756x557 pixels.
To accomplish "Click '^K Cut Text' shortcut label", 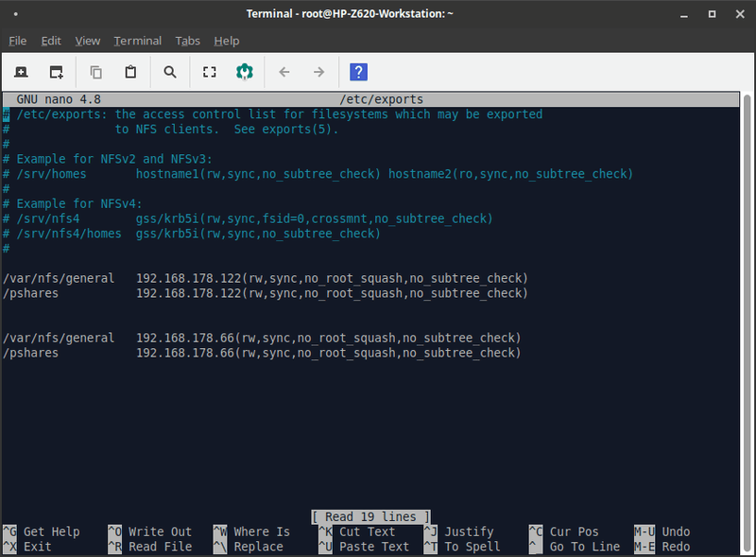I will click(357, 531).
